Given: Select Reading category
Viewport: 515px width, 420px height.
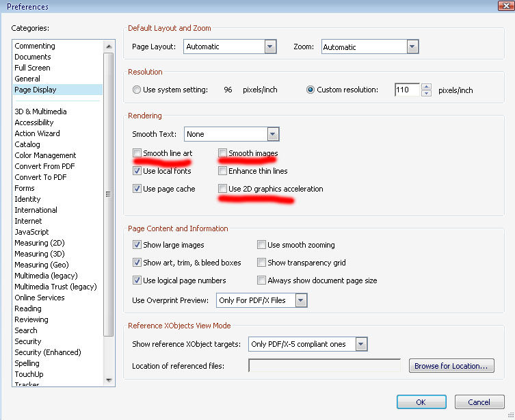Looking at the screenshot, I should (28, 309).
